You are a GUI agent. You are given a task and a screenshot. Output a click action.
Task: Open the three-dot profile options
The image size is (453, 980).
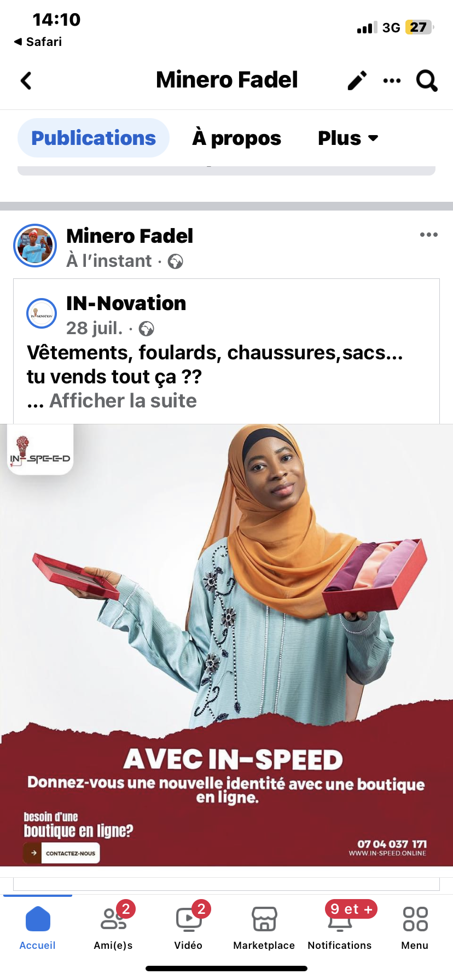click(x=392, y=81)
